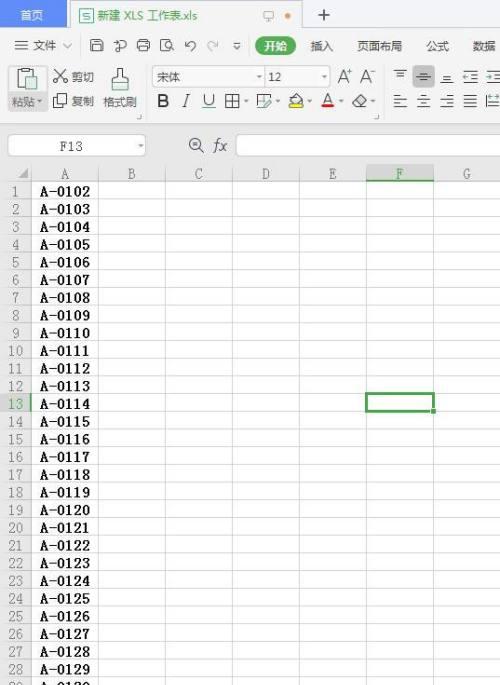Click the 粘贴 paste button
The height and width of the screenshot is (685, 500).
(27, 89)
